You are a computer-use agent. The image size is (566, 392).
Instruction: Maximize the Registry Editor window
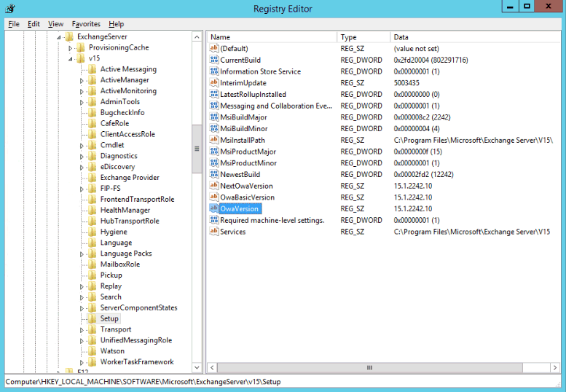click(527, 7)
